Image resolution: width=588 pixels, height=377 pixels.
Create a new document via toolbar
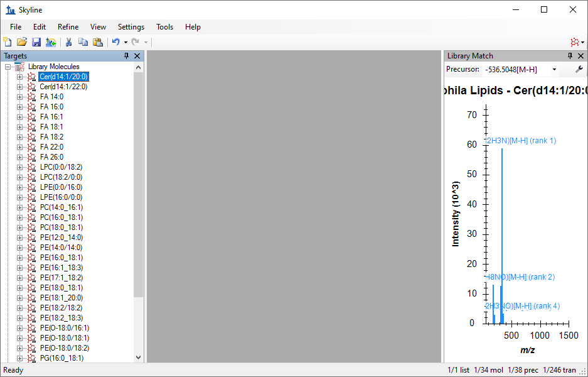[7, 42]
